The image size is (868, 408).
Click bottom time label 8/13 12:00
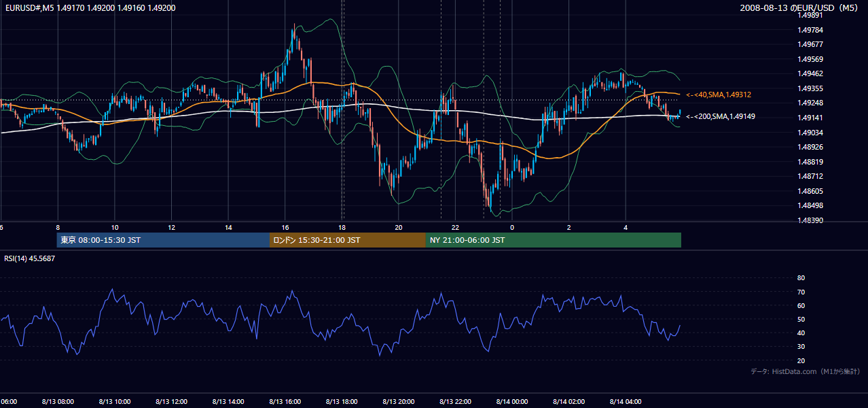172,401
